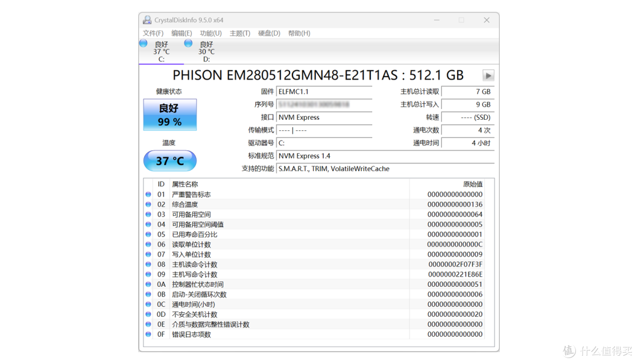The image size is (638, 364).
Task: Click the status dot for row 01 严重警告标志
Action: (148, 195)
